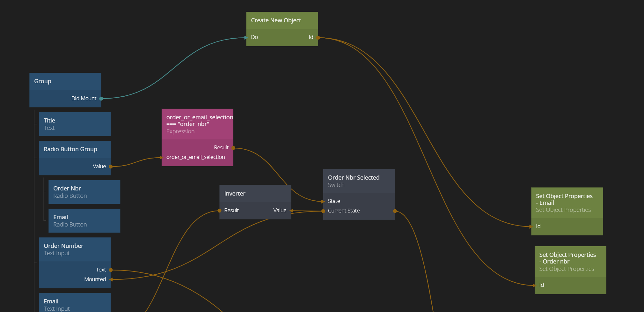
Task: Click the State input arrow on Switch node
Action: [323, 201]
